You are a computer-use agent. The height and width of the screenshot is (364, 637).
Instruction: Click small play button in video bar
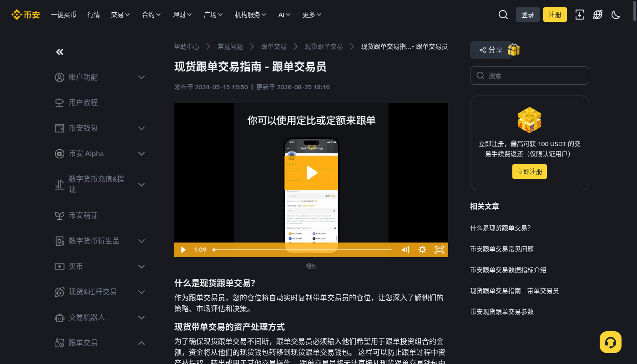(x=183, y=249)
